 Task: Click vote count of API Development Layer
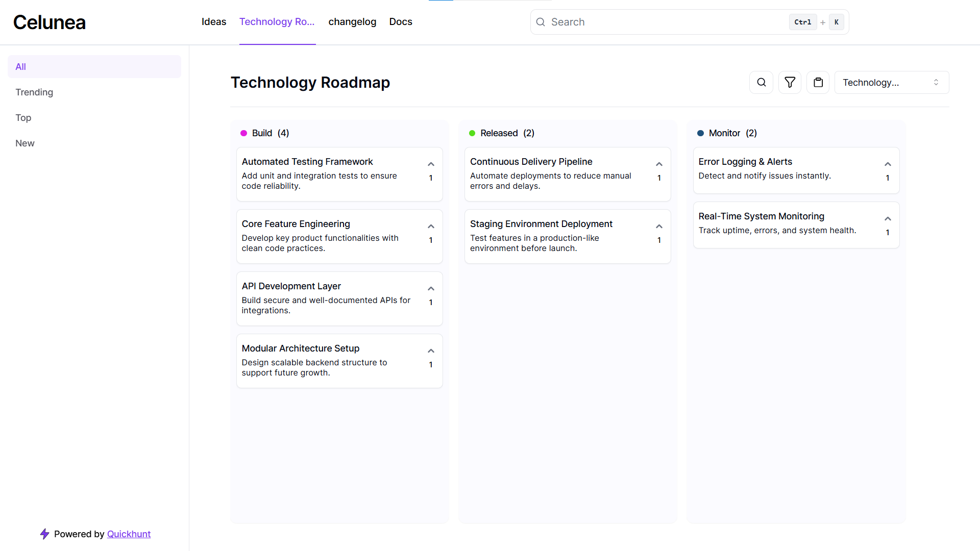431,303
